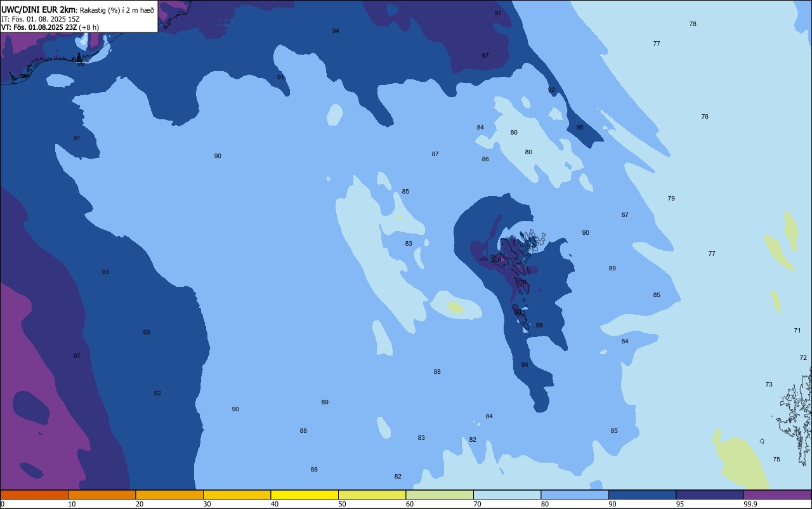Click the humidity value 76 on the map

click(x=705, y=117)
